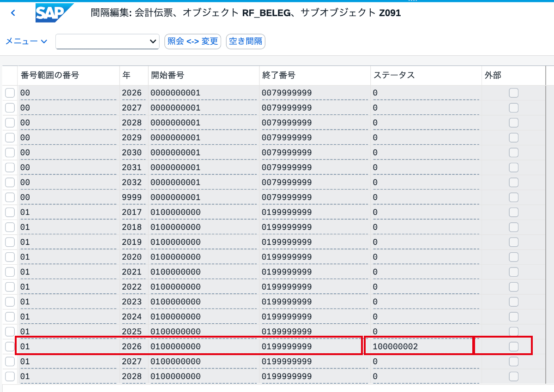Click the 開始番号 column header

204,76
